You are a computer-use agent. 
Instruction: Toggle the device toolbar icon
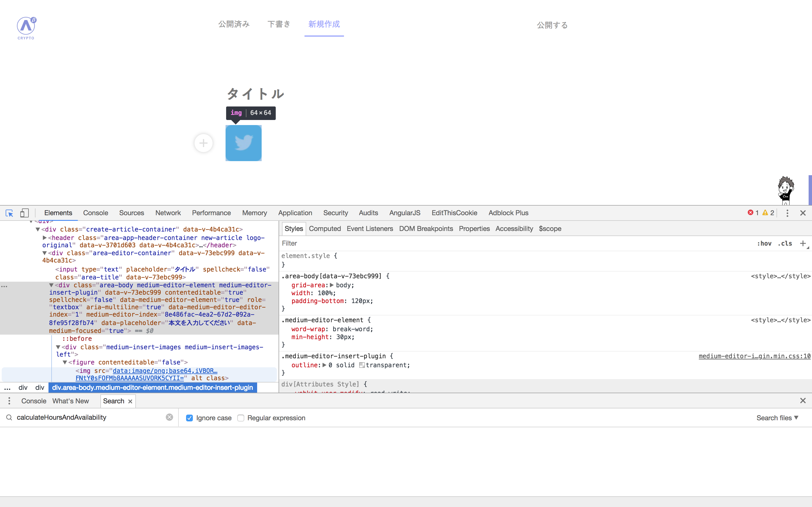point(25,213)
